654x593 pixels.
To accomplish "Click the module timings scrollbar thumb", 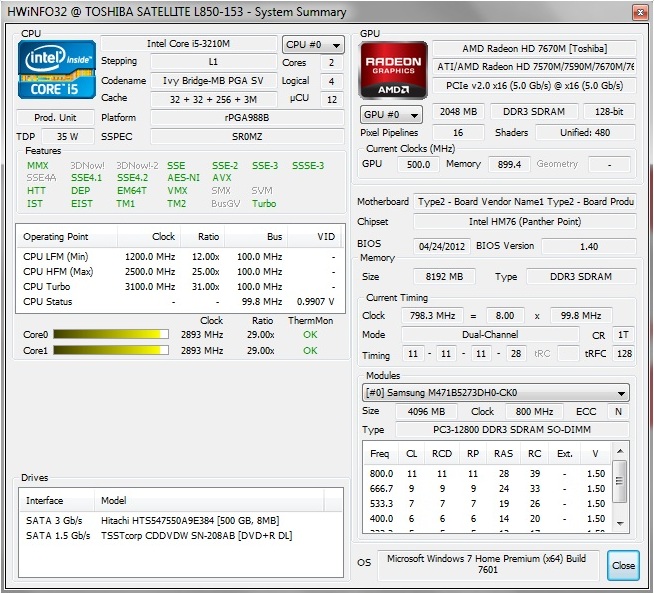I will click(619, 481).
